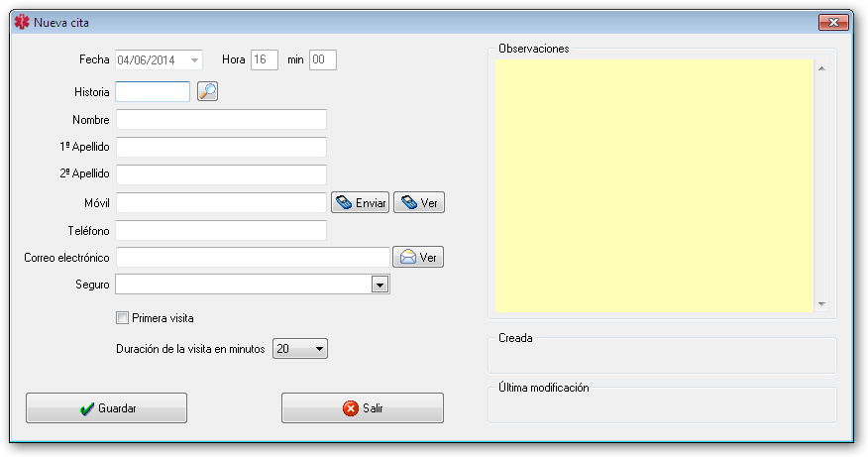The height and width of the screenshot is (457, 868).
Task: Click the Enviar SMS phone button
Action: tap(360, 202)
